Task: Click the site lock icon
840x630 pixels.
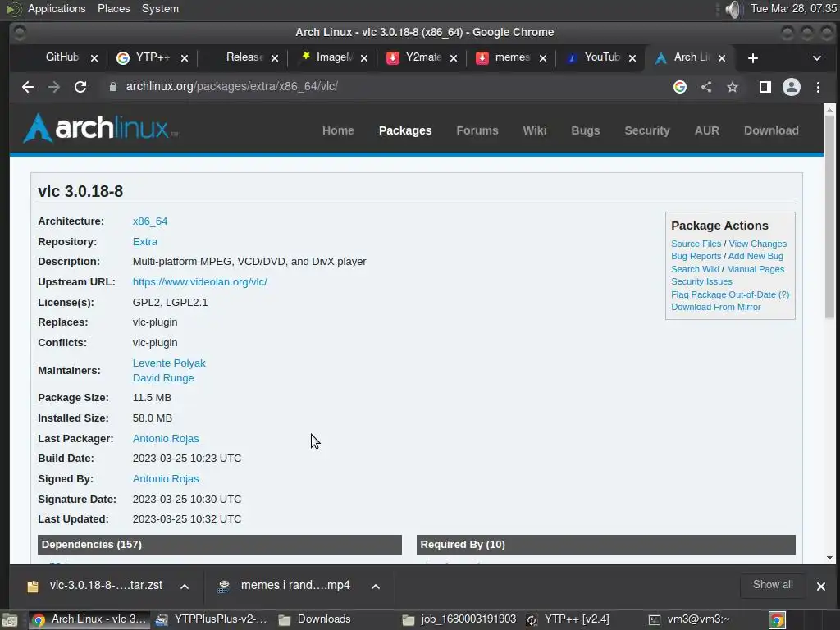Action: point(113,87)
